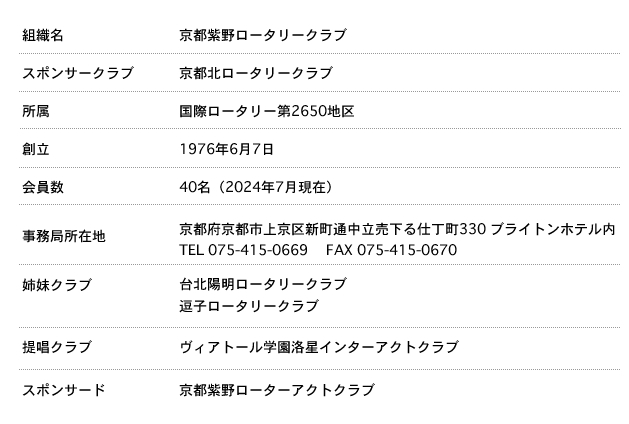
Task: Open the 逗子ロータリークラブ sister club text
Action: 249,306
